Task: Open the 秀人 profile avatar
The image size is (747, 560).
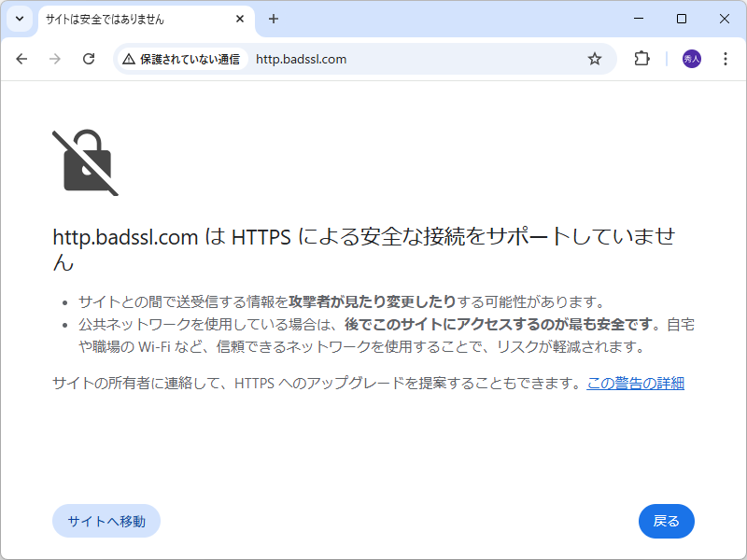Action: [x=691, y=58]
